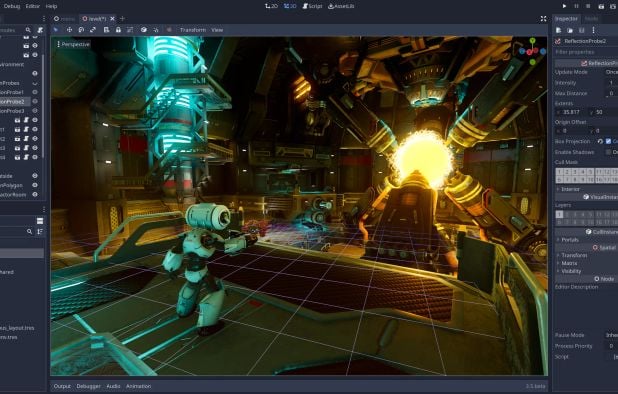Play the project
Viewport: 618px width, 394px height.
click(564, 6)
